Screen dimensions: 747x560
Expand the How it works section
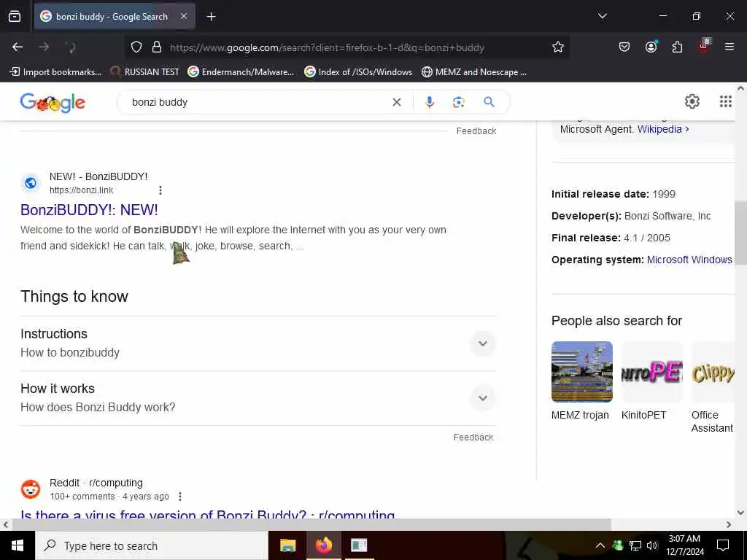[258, 398]
